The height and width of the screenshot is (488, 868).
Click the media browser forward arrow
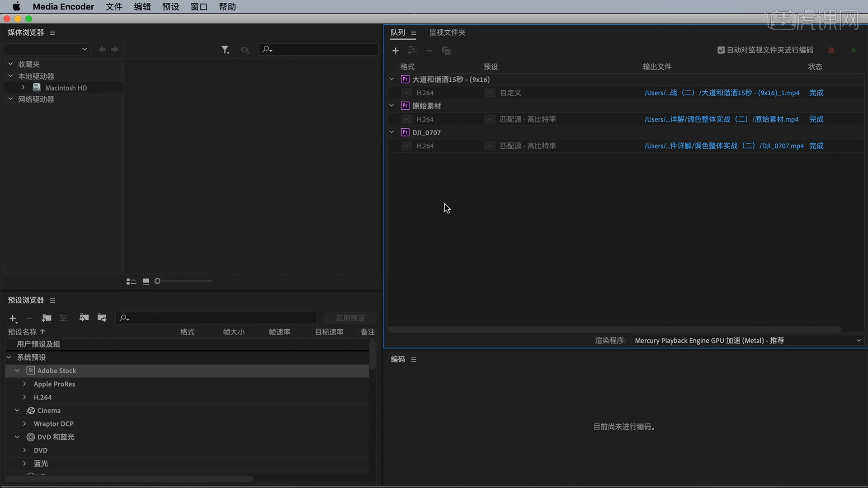(114, 49)
